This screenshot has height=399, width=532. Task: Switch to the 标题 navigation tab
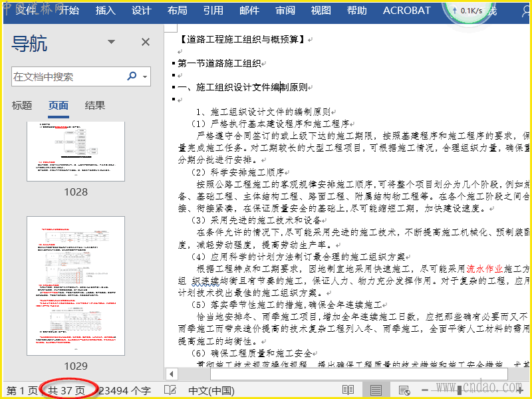click(x=22, y=106)
